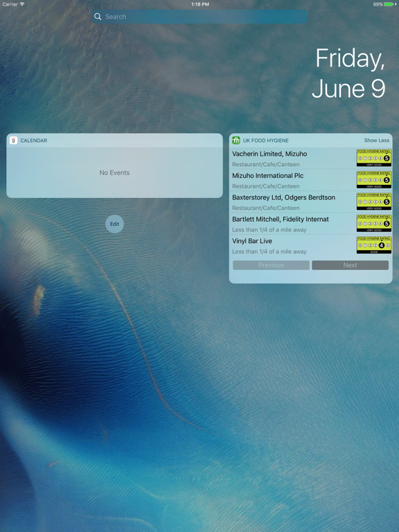
Task: Open Baxterstorey Ltd, Odgers Berdtson entry
Action: (310, 202)
